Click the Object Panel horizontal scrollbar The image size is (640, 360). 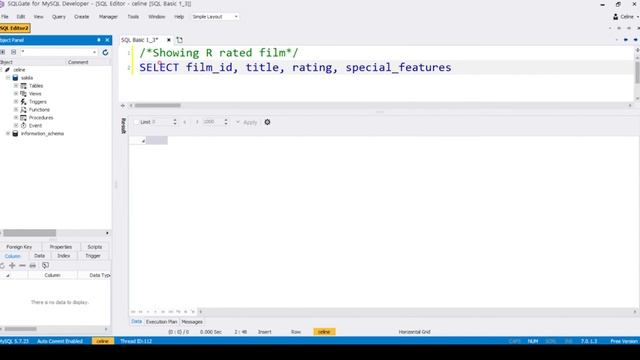[x=30, y=233]
